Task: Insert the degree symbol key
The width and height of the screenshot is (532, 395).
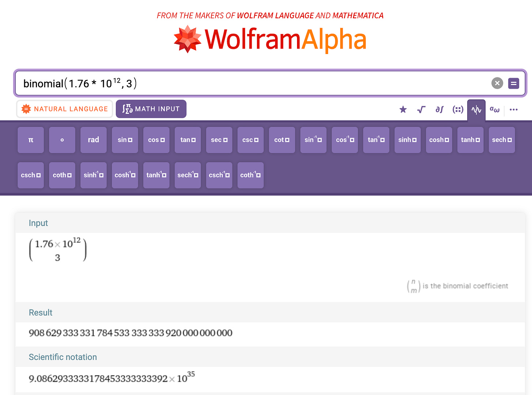Action: (x=62, y=140)
